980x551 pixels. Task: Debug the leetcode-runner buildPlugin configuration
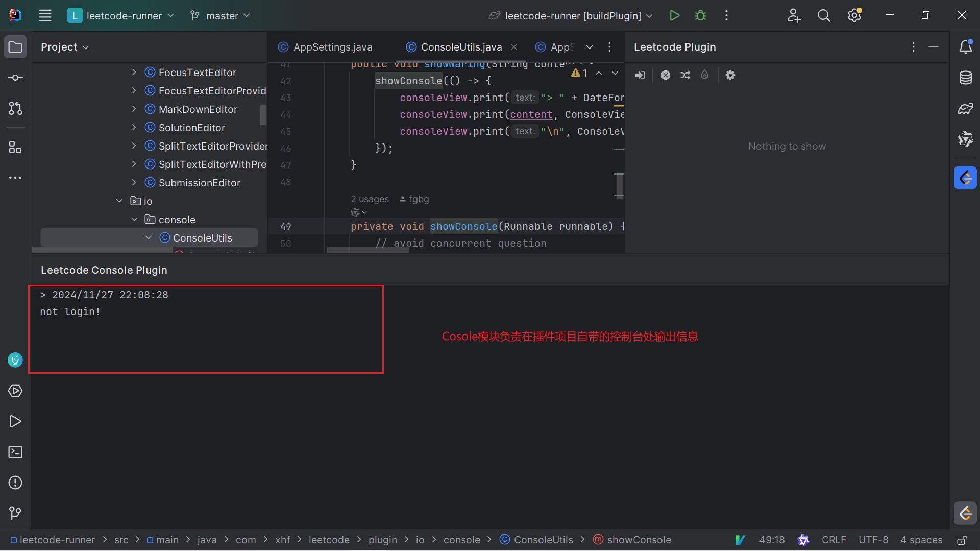point(701,15)
